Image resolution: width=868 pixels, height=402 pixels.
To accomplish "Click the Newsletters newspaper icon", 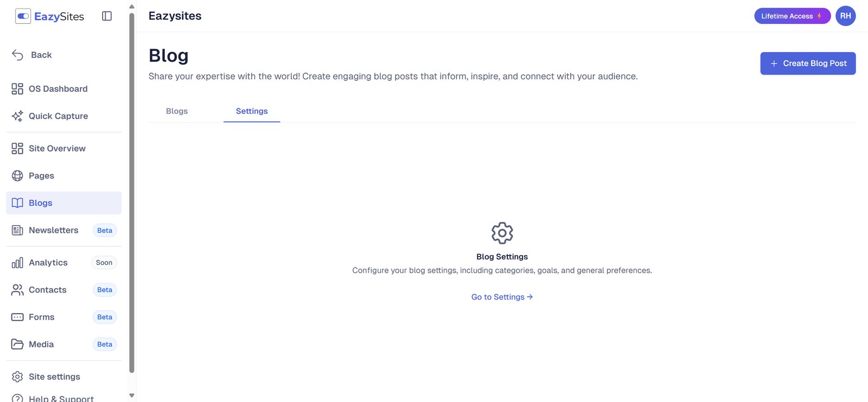I will pyautogui.click(x=17, y=231).
